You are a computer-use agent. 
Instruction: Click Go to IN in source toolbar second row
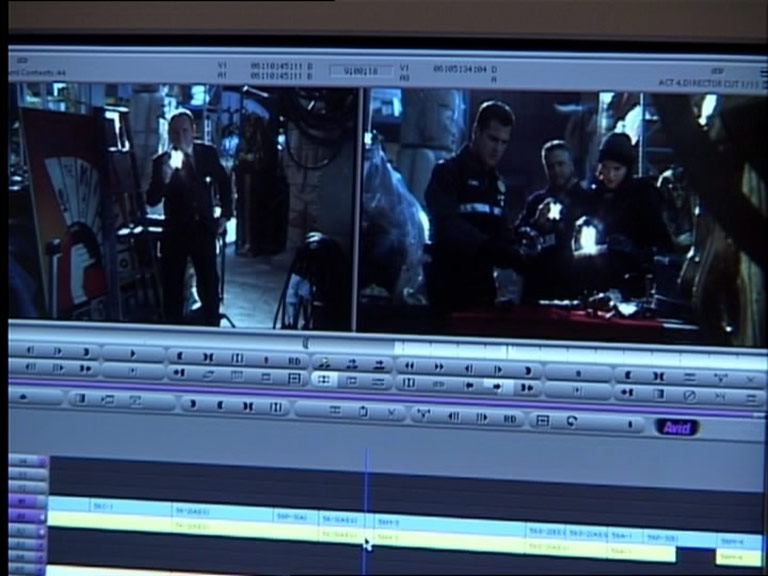tap(179, 373)
